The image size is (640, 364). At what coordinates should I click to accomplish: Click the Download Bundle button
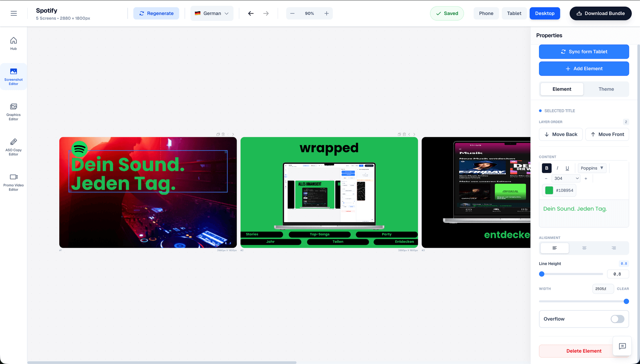click(x=600, y=13)
